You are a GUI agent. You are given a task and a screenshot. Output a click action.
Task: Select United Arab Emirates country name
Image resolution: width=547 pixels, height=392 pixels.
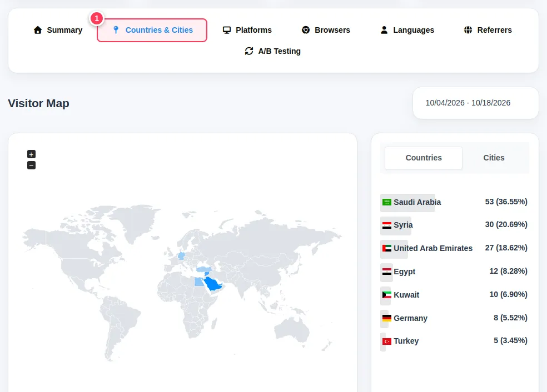tap(433, 248)
